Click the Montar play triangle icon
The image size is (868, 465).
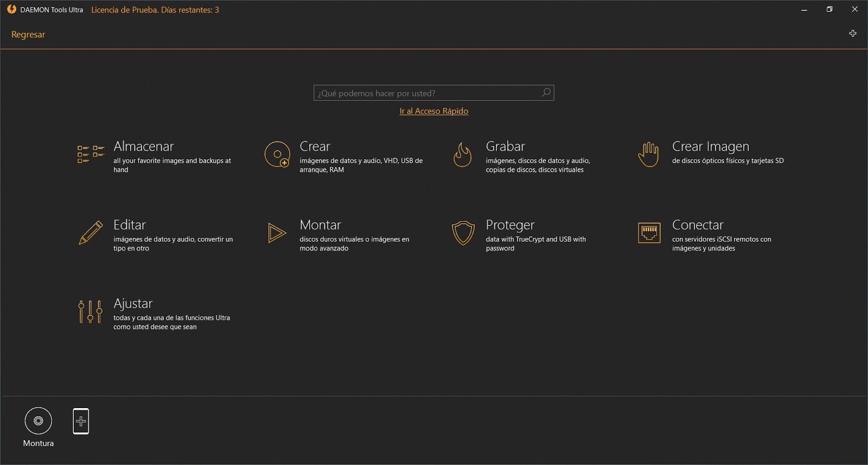277,233
